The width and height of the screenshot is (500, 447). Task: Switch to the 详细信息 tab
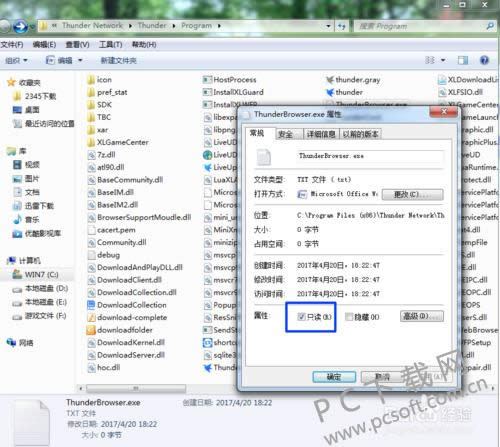click(x=321, y=134)
